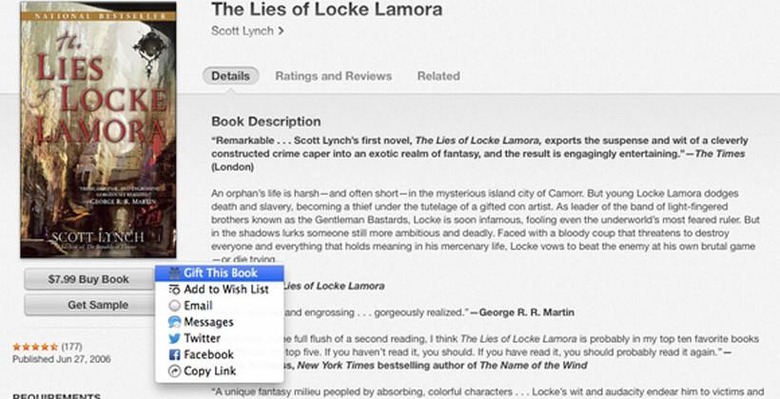The image size is (780, 399).
Task: Click the five-star rating display
Action: point(35,347)
